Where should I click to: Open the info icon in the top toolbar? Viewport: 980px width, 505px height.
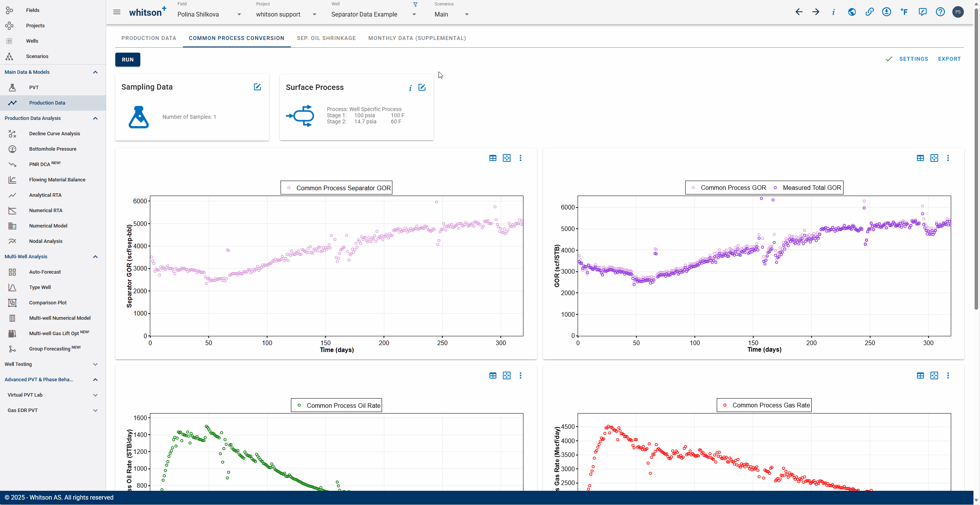pyautogui.click(x=834, y=12)
